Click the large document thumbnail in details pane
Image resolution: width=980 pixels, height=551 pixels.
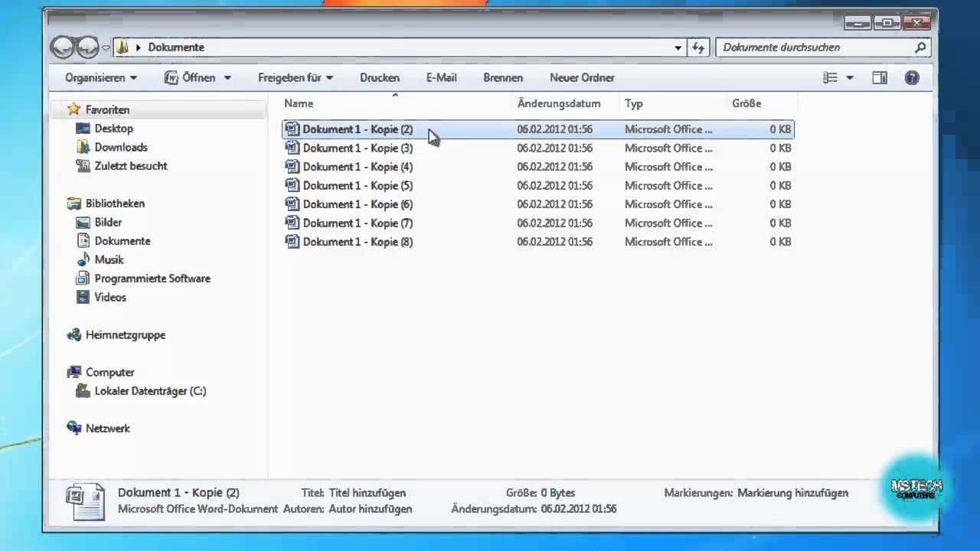pyautogui.click(x=84, y=503)
